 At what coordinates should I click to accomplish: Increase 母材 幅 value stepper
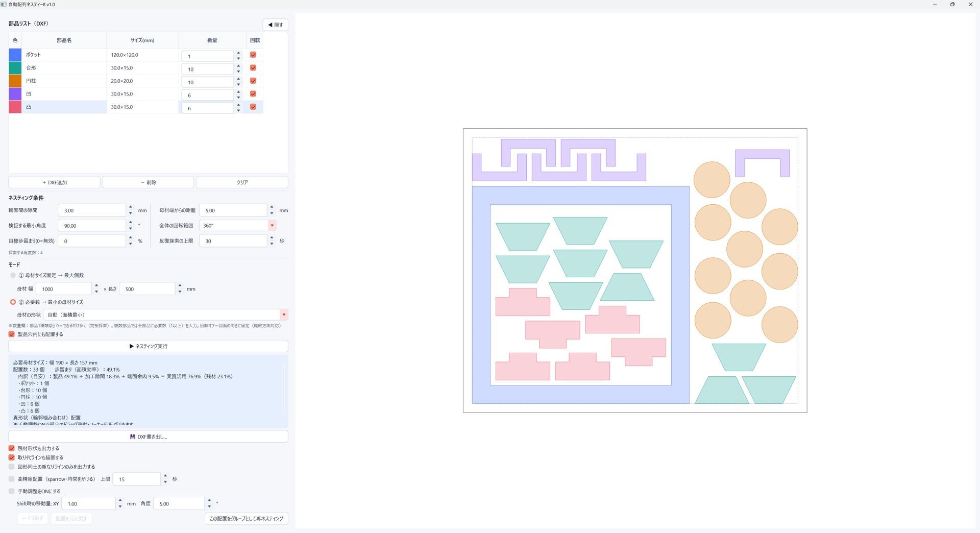tap(96, 286)
